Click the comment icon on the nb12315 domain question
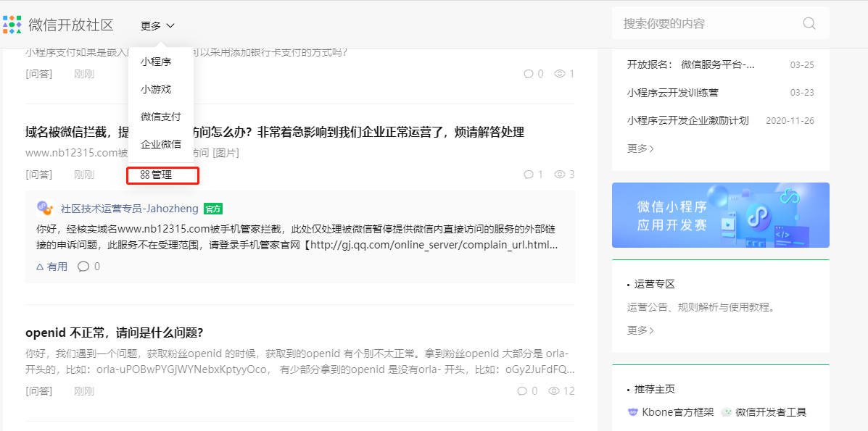 click(x=528, y=175)
